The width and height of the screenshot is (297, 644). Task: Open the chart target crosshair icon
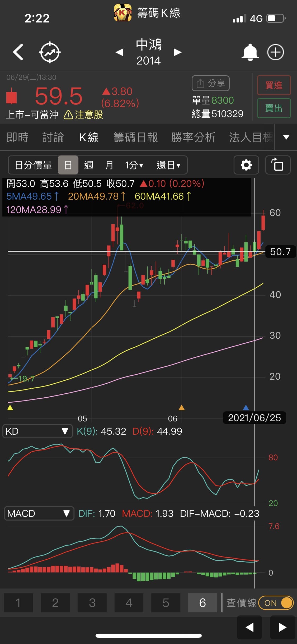50,52
